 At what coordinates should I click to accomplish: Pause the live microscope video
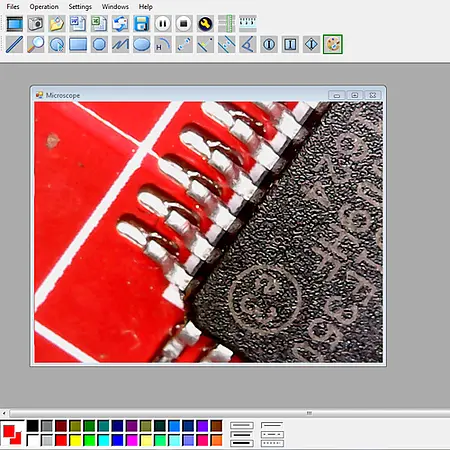point(163,24)
